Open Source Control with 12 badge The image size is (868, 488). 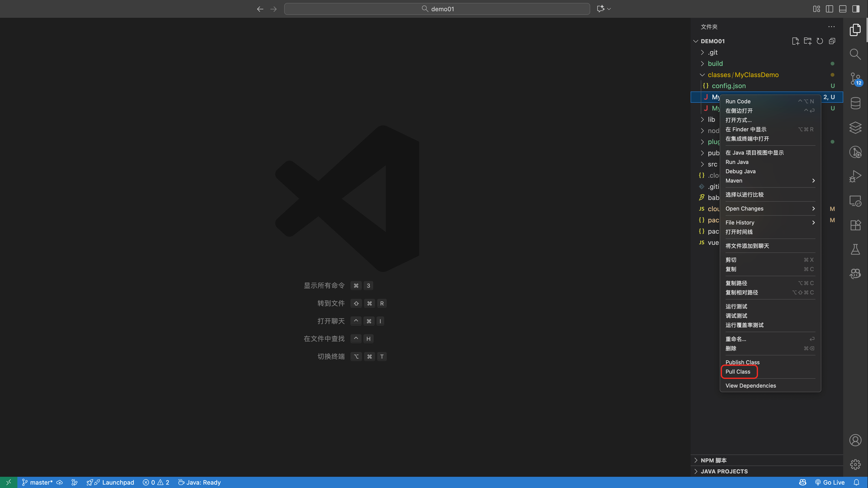pyautogui.click(x=855, y=79)
